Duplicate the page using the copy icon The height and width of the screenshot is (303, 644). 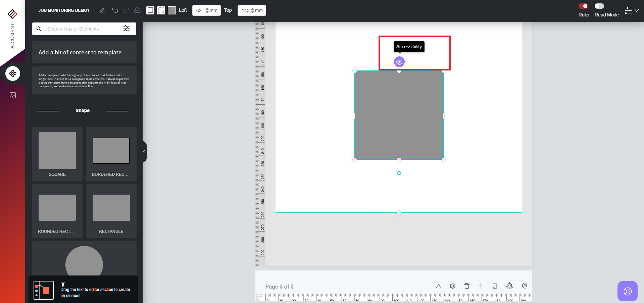pos(495,286)
